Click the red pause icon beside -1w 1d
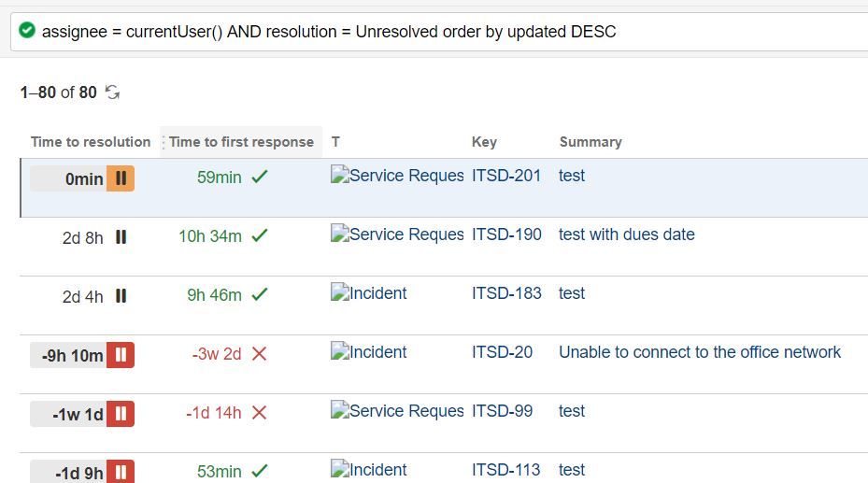Viewport: 868px width, 483px height. pos(121,414)
